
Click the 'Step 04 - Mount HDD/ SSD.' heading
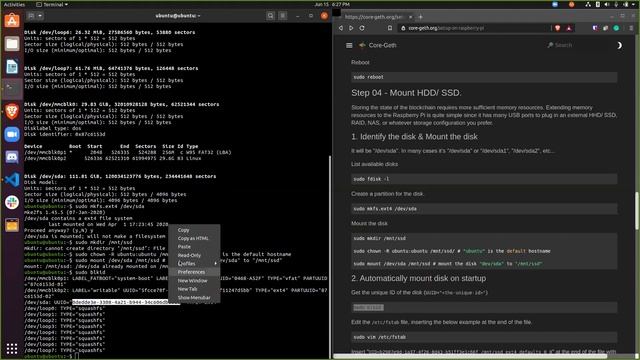click(x=406, y=93)
